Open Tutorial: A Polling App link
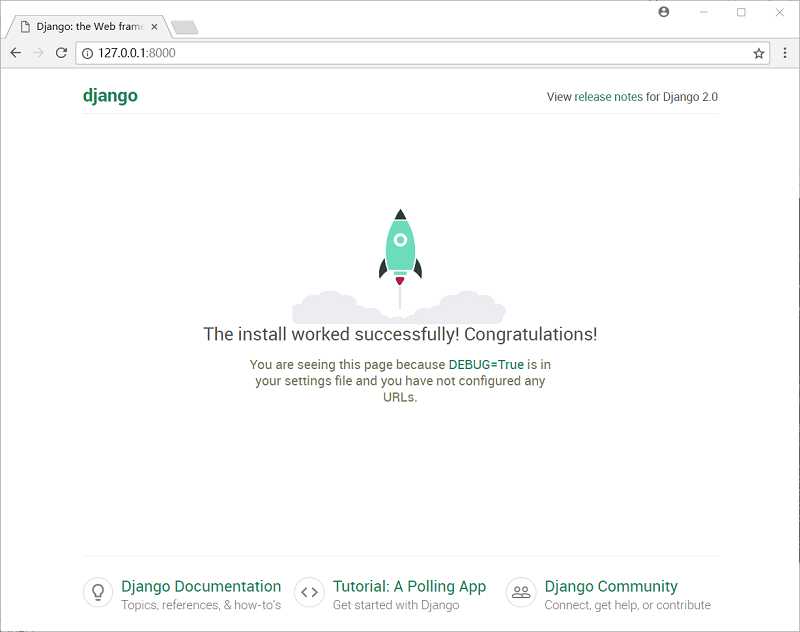 click(x=409, y=586)
